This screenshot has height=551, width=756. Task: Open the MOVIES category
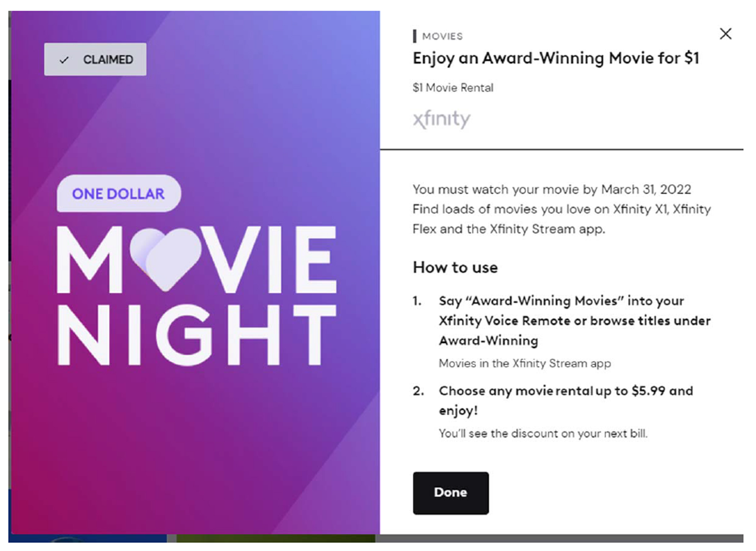[x=442, y=35]
